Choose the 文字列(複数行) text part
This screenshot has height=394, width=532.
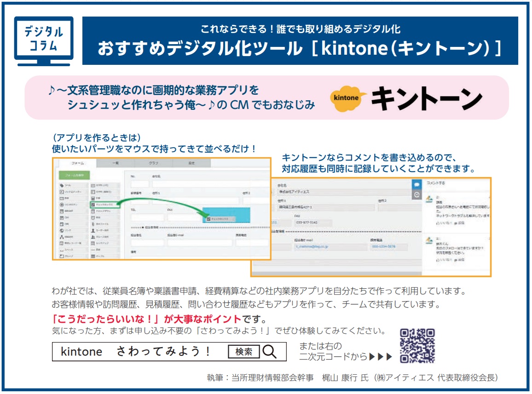pos(105,192)
